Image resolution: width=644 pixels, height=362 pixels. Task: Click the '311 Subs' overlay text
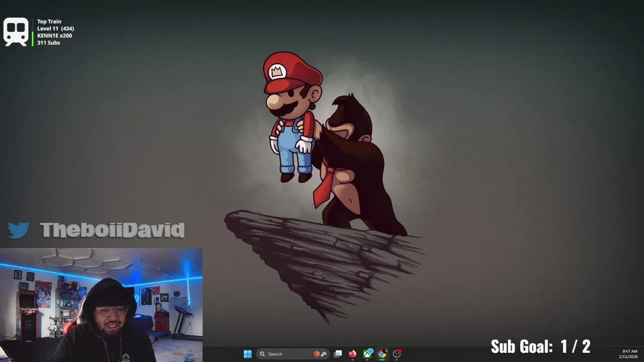pyautogui.click(x=48, y=43)
